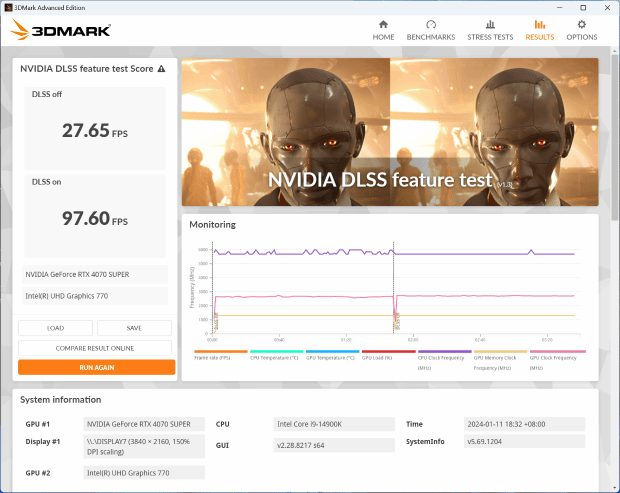Click the NVIDIA DLSS feature test banner image
The height and width of the screenshot is (493, 620).
390,132
